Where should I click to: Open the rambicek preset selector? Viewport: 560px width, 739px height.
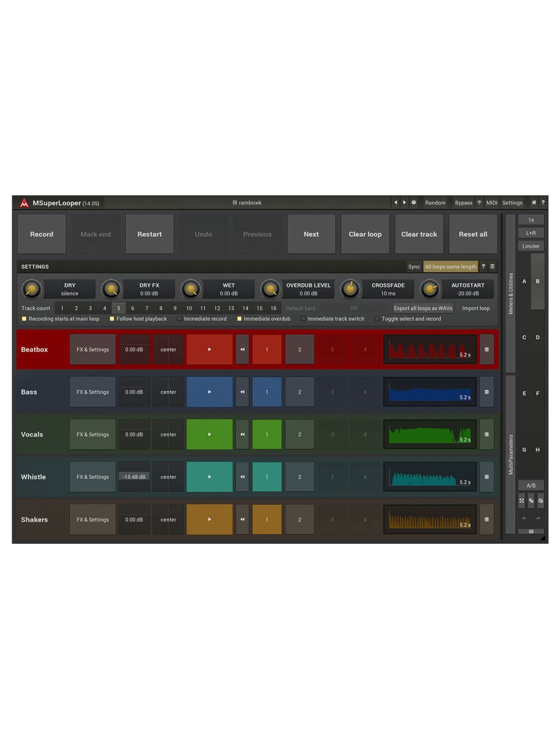click(247, 203)
